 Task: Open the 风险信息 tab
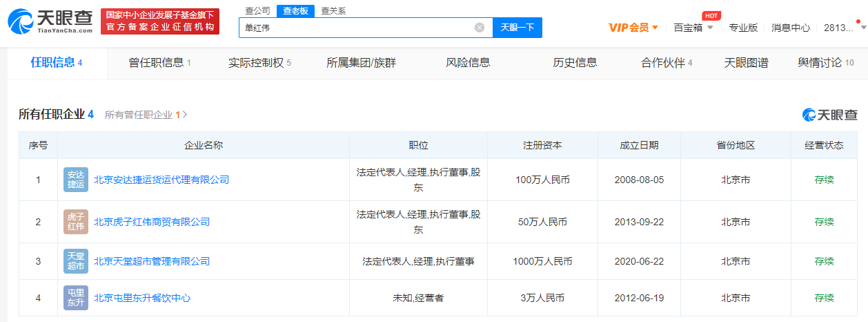click(468, 63)
